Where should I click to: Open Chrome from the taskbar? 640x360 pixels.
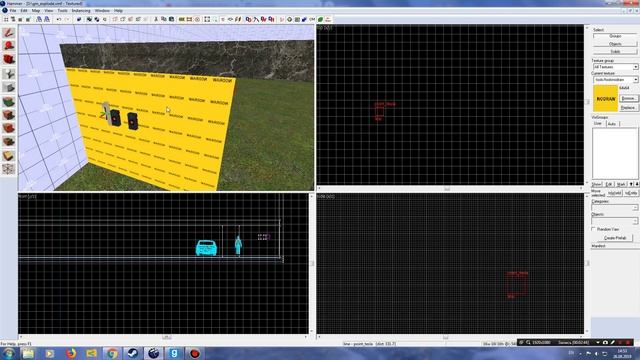(112, 353)
